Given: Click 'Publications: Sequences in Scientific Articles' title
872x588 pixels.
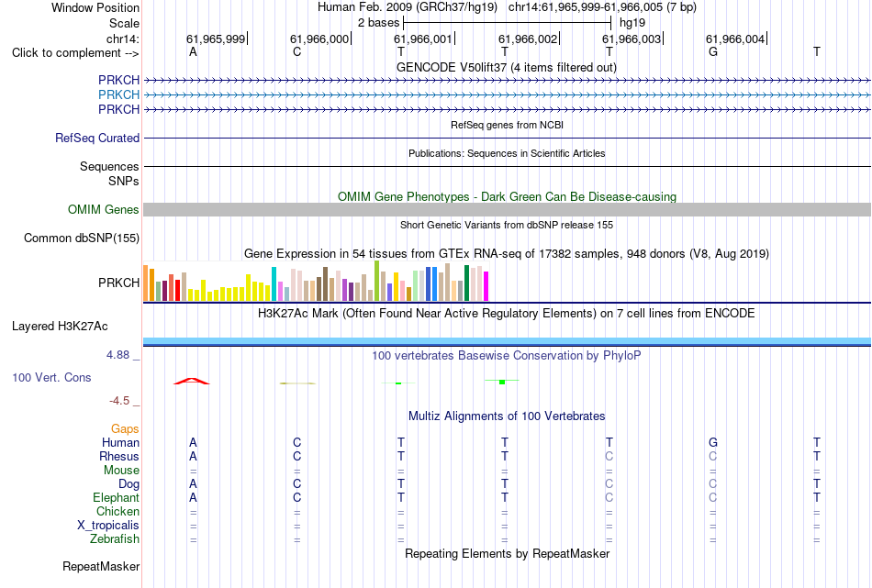Looking at the screenshot, I should pos(507,153).
